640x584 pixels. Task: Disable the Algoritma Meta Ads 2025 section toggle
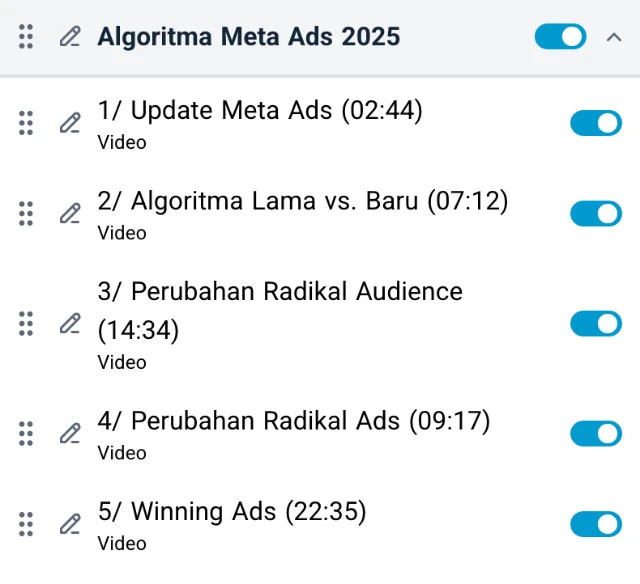pos(560,37)
